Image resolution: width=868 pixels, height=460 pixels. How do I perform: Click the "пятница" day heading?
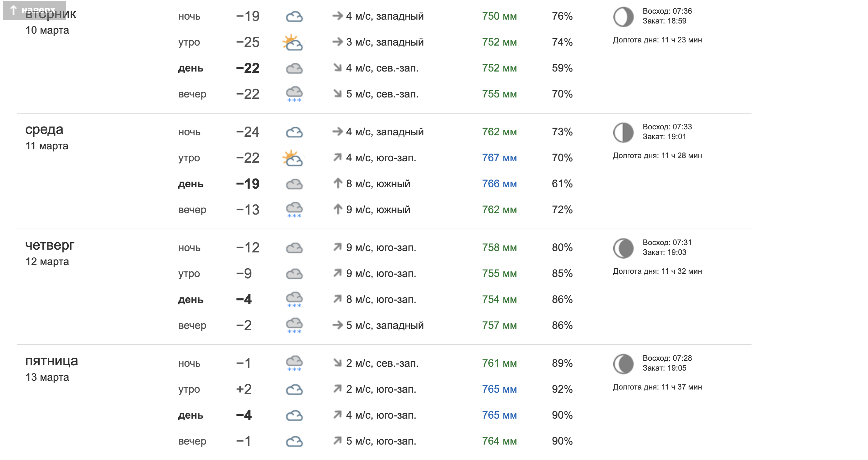[52, 361]
